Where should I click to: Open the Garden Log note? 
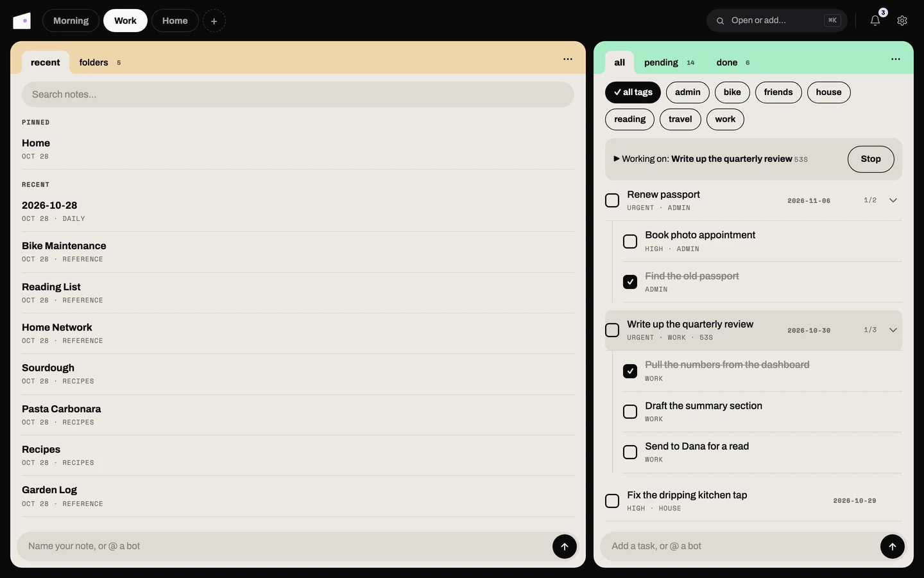click(x=298, y=496)
